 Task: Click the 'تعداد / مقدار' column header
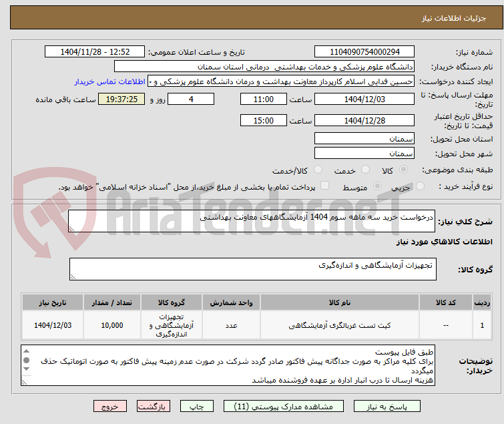coord(112,302)
